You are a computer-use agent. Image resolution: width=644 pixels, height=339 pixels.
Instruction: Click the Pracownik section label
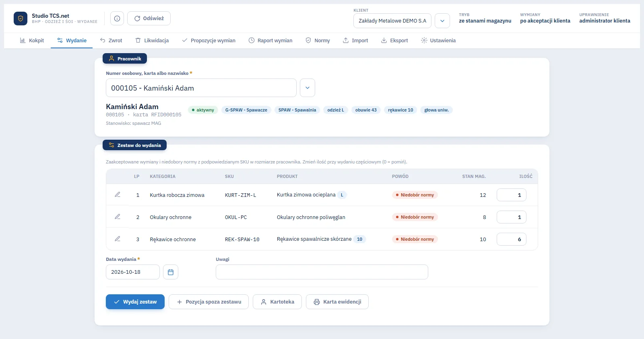(125, 58)
